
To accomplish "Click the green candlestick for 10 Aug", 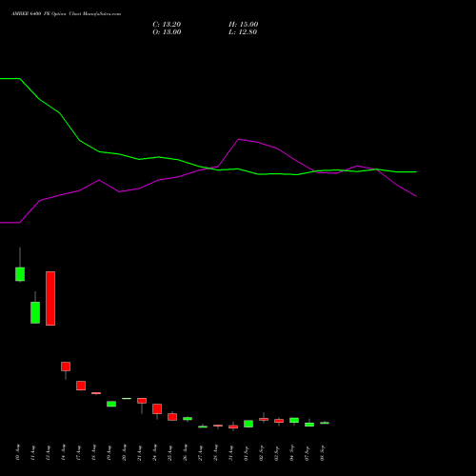I will click(20, 274).
